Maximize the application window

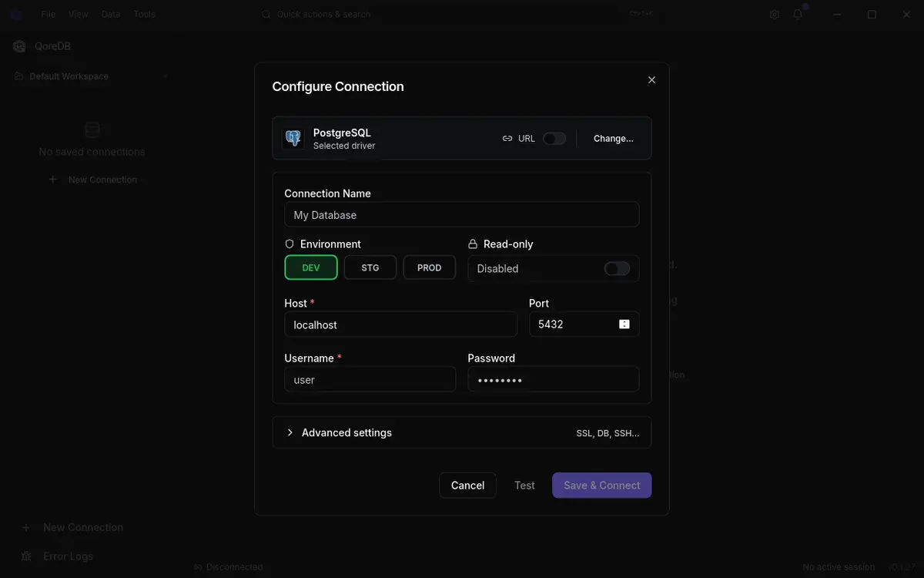click(872, 14)
